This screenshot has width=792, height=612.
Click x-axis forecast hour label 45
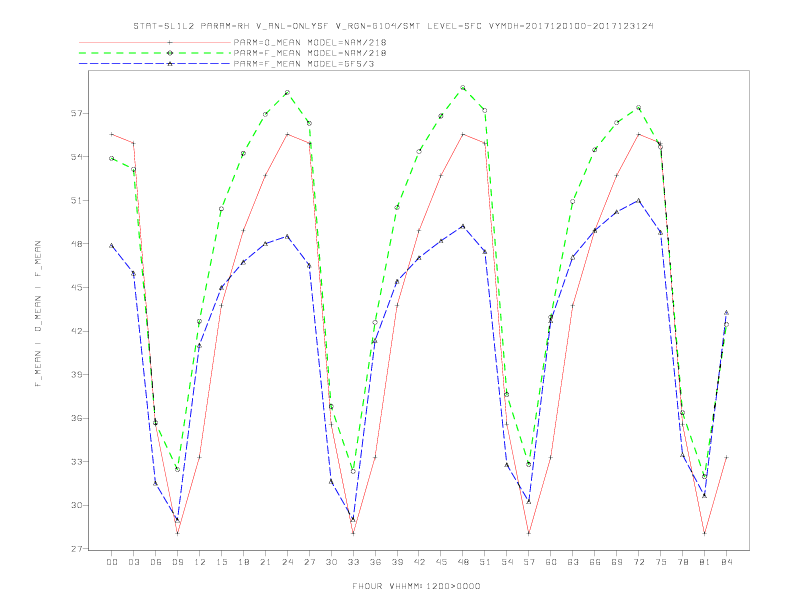441,562
